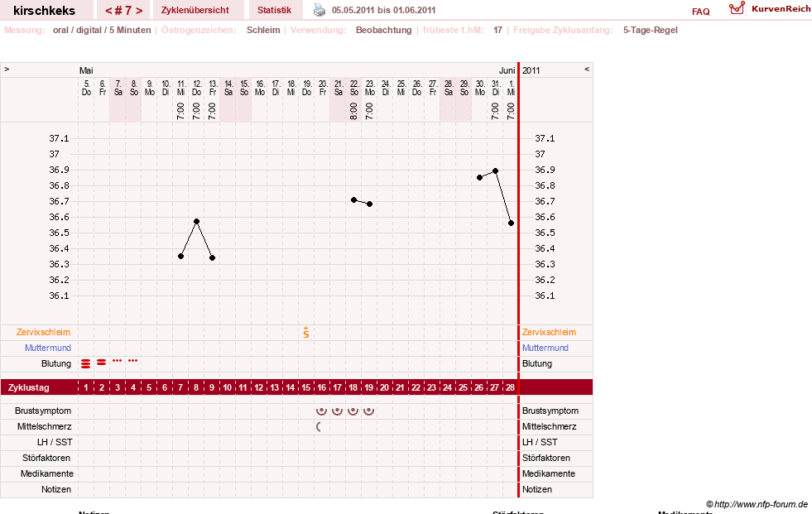The image size is (812, 514).
Task: Go to previous cycle with the left arrow beside #7
Action: pos(108,11)
